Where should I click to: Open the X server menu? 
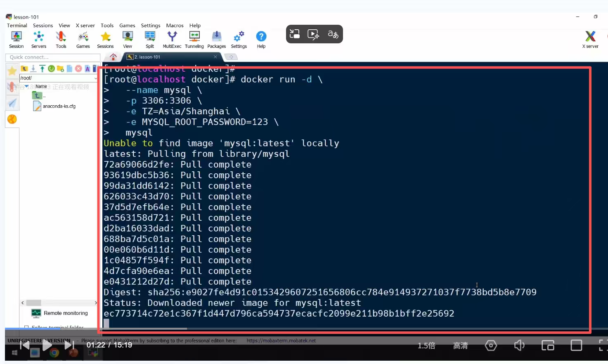click(85, 25)
